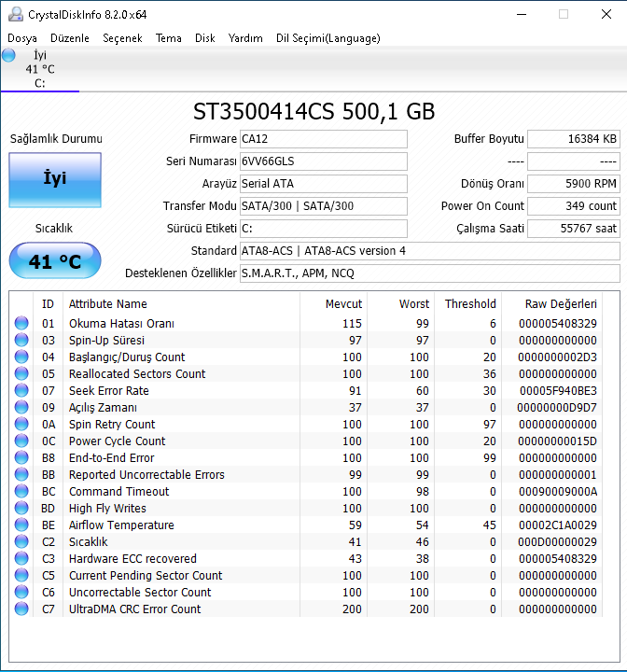Click the status orb for UltraDMA CRC Error Count

point(21,609)
